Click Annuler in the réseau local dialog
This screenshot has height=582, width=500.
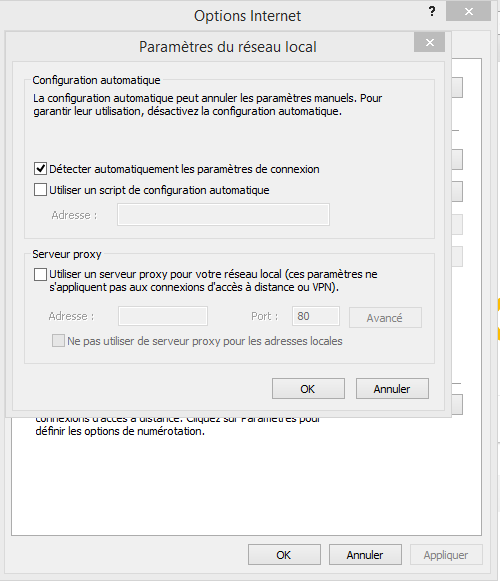[x=392, y=389]
